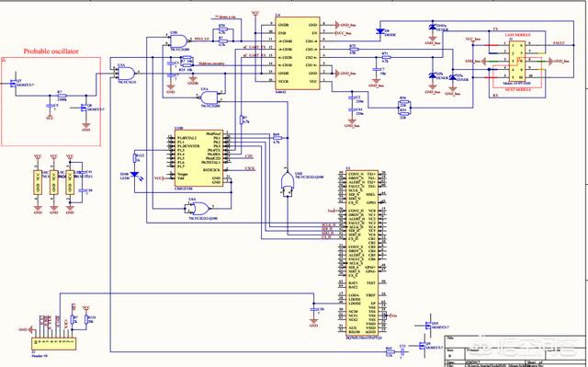Click the Molex ten-pin connector block

(x=516, y=61)
